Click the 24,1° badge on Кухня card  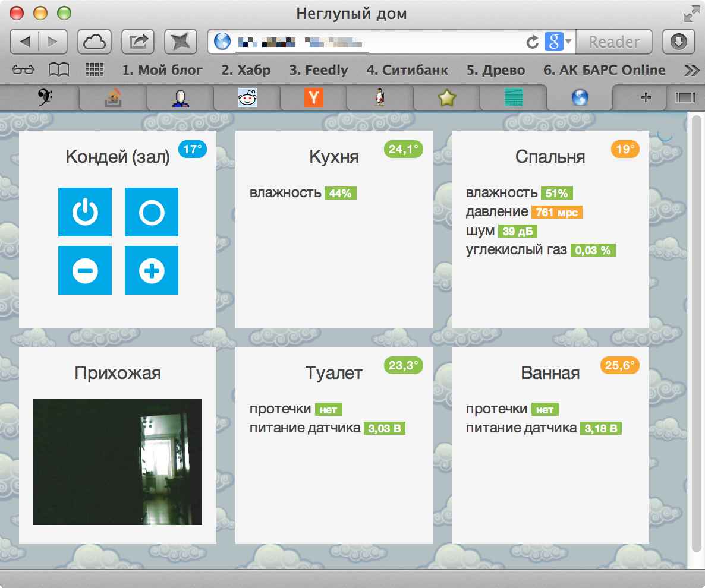[x=403, y=149]
